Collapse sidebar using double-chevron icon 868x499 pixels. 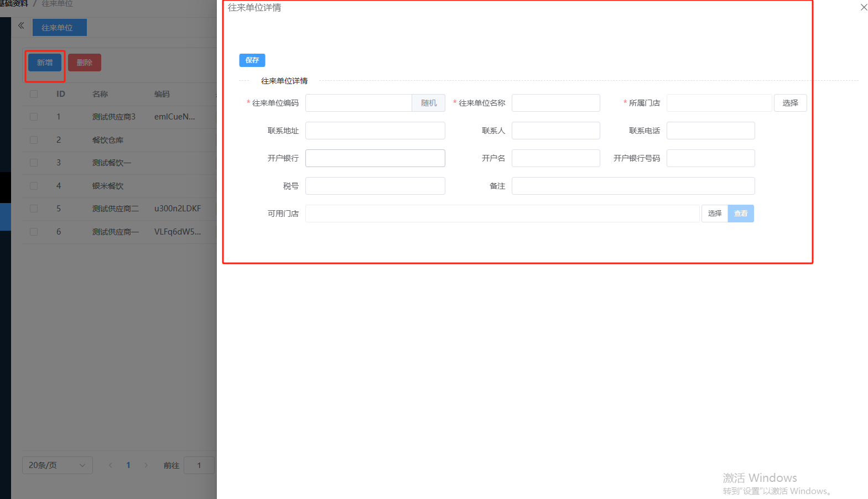pyautogui.click(x=21, y=25)
